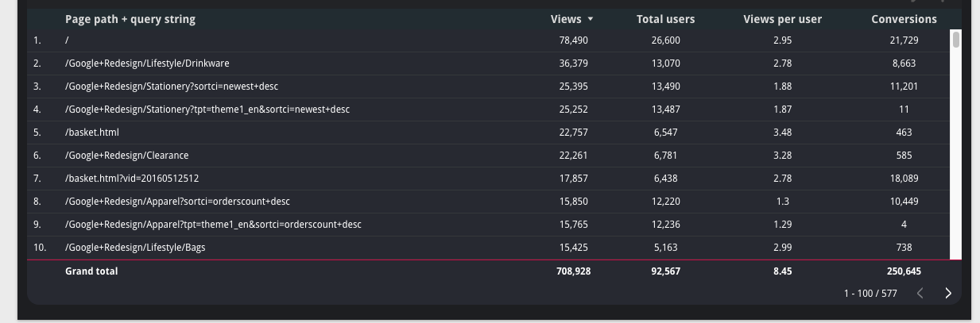Go to the next page of results
The height and width of the screenshot is (323, 980).
coord(947,293)
